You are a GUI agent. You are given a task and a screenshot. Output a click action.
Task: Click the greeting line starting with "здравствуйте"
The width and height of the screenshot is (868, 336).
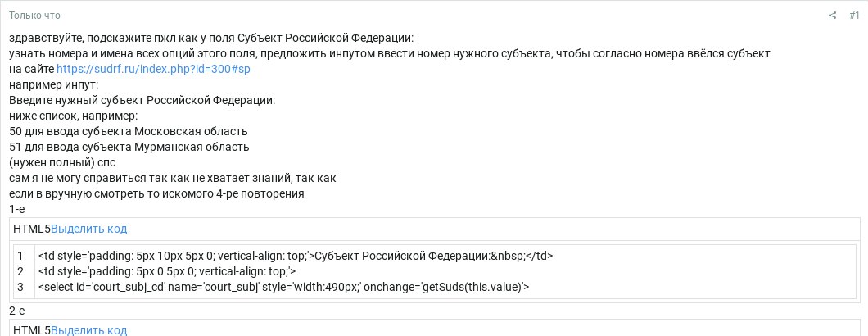pos(211,39)
